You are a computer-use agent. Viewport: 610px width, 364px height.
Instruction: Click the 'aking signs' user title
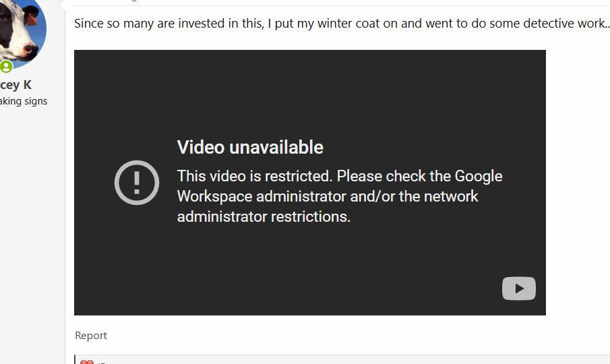tap(24, 101)
